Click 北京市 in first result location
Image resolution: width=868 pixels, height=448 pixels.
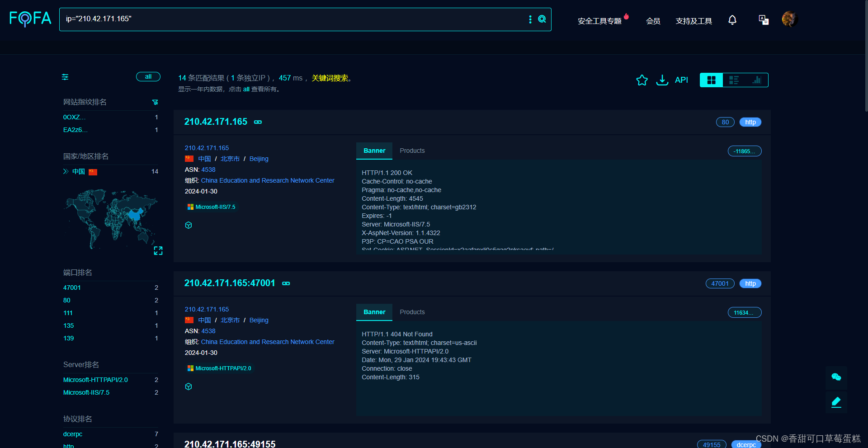point(230,159)
